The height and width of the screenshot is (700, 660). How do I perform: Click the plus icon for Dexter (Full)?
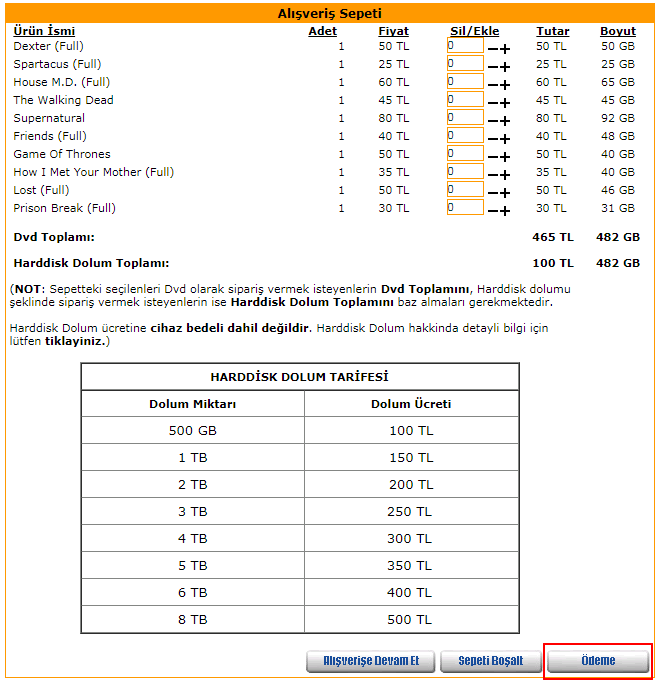tap(505, 49)
